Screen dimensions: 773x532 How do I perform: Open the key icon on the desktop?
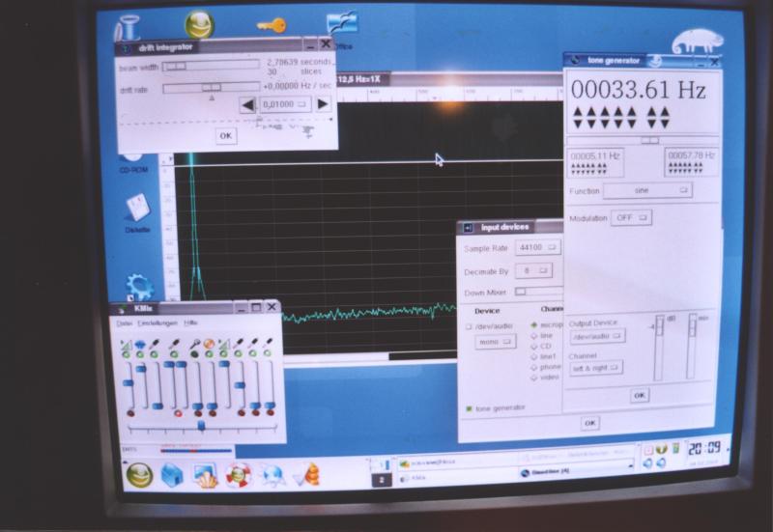[272, 26]
